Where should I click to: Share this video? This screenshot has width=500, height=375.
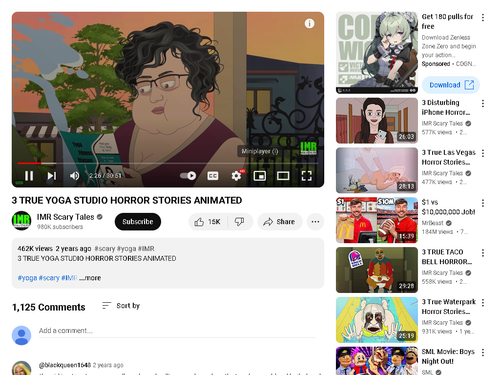click(280, 222)
